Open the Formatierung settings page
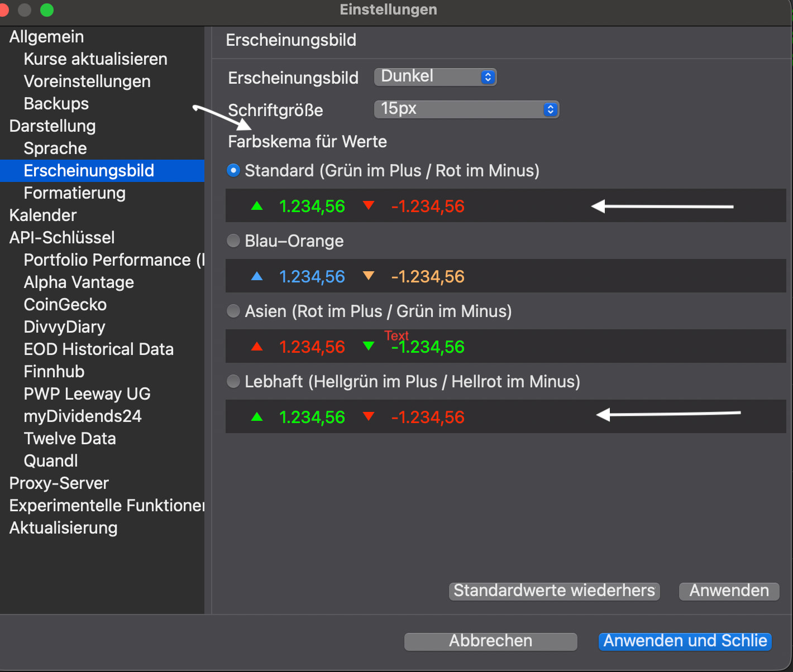 point(74,193)
